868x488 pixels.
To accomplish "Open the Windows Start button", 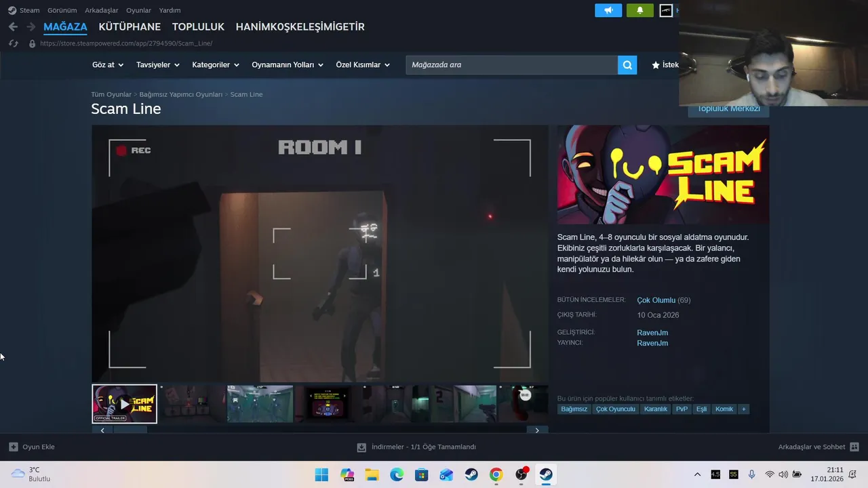I will (x=321, y=474).
